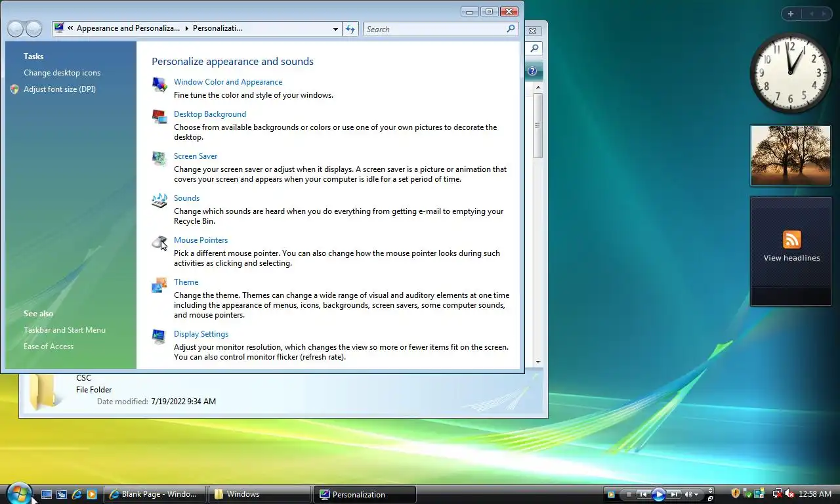Click the Screen Saver monitor icon

click(159, 159)
